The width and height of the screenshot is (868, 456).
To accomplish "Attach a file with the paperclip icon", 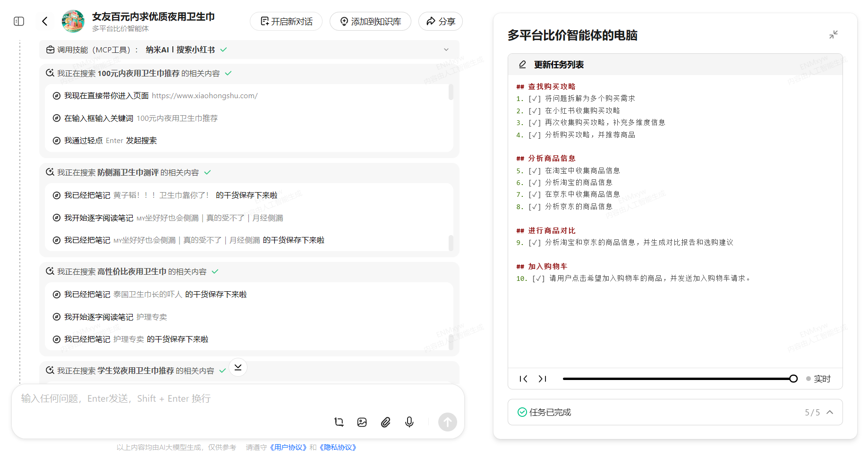I will pyautogui.click(x=386, y=422).
